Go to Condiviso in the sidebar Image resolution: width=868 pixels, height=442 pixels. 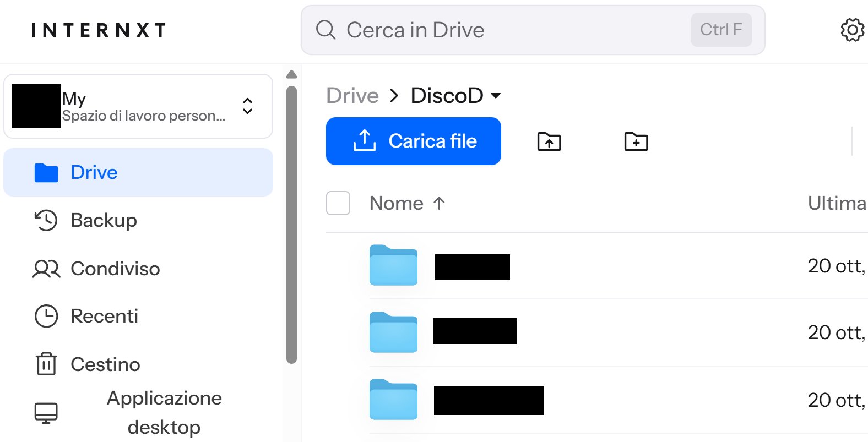tap(115, 269)
